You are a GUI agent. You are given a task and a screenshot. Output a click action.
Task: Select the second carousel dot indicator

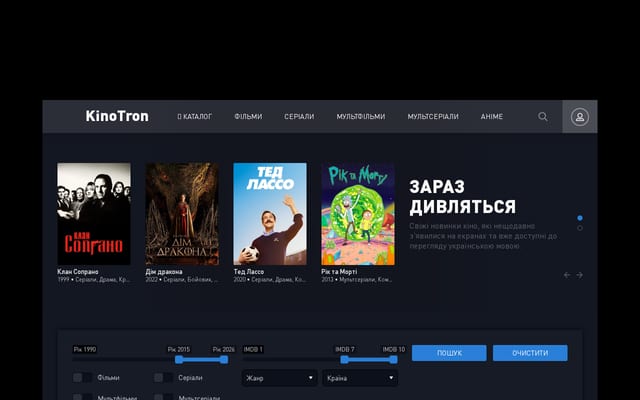tap(580, 228)
